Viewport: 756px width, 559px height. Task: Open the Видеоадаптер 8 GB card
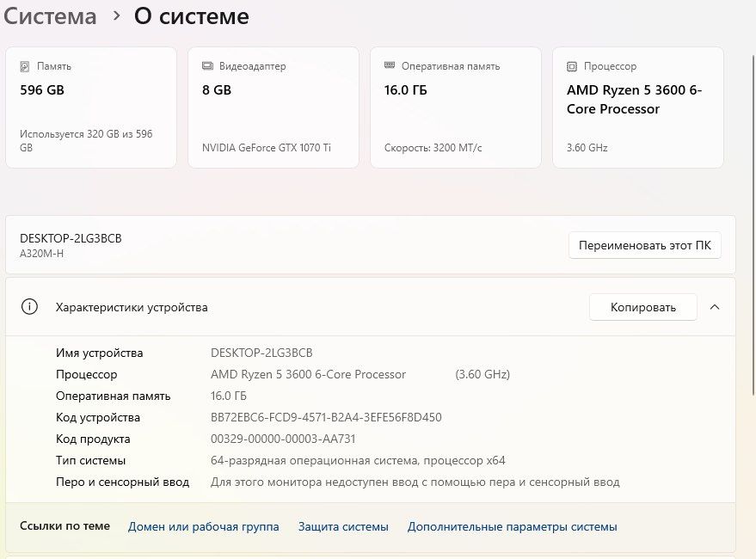274,107
